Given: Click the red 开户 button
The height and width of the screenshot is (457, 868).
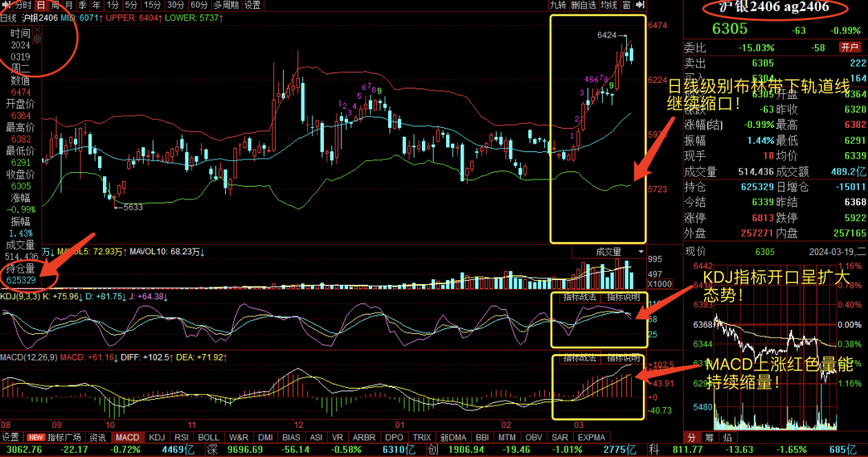Looking at the screenshot, I should (849, 47).
